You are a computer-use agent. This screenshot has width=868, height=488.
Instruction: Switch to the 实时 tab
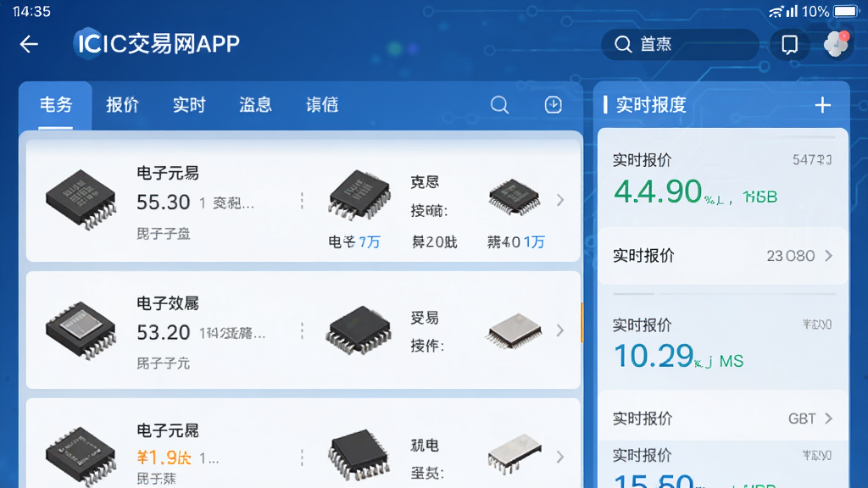click(189, 104)
